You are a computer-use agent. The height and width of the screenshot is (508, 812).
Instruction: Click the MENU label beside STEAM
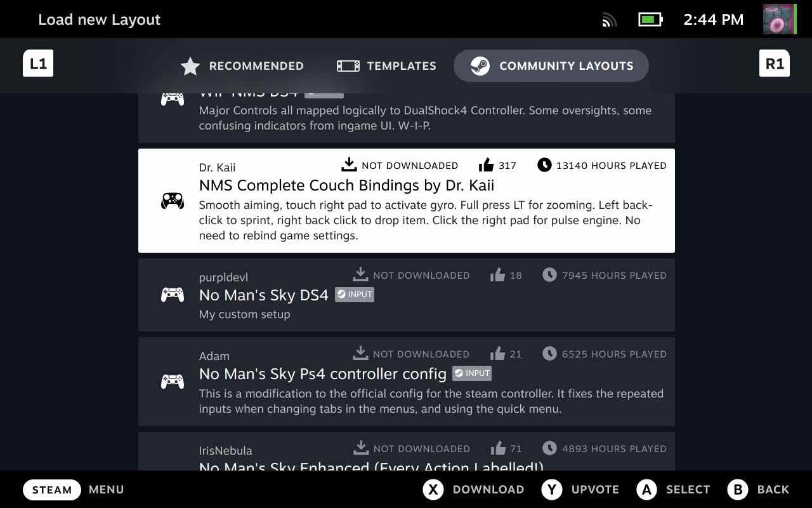tap(107, 490)
